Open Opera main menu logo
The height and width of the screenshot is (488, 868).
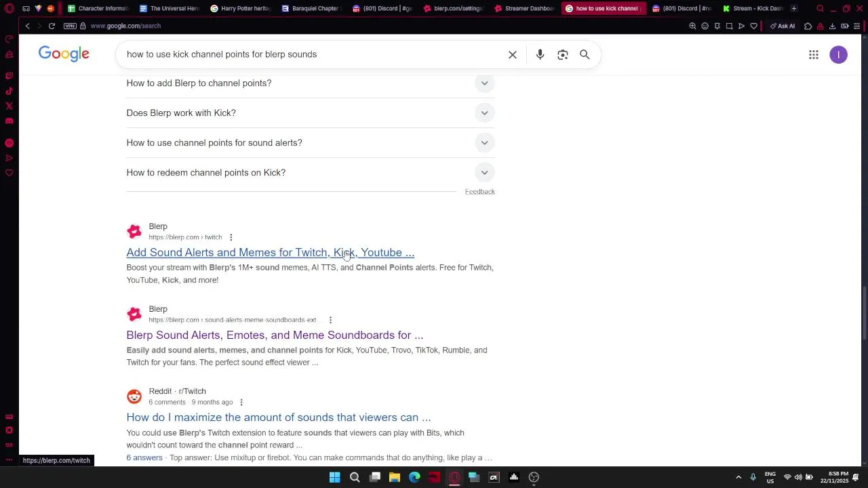[9, 8]
